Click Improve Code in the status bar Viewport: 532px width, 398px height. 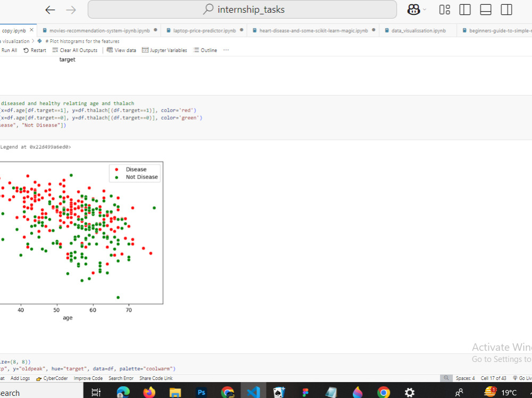(x=88, y=378)
